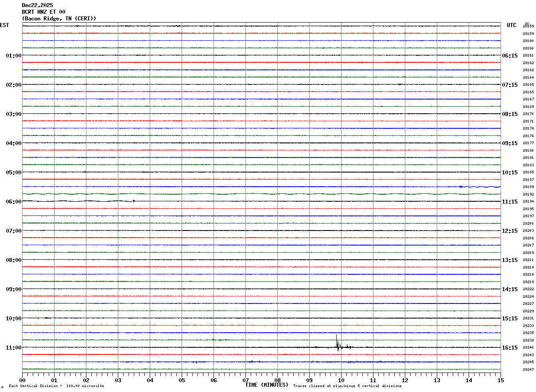536x392 pixels.
Task: Click minute tick label 04 on the time axis
Action: [150, 380]
